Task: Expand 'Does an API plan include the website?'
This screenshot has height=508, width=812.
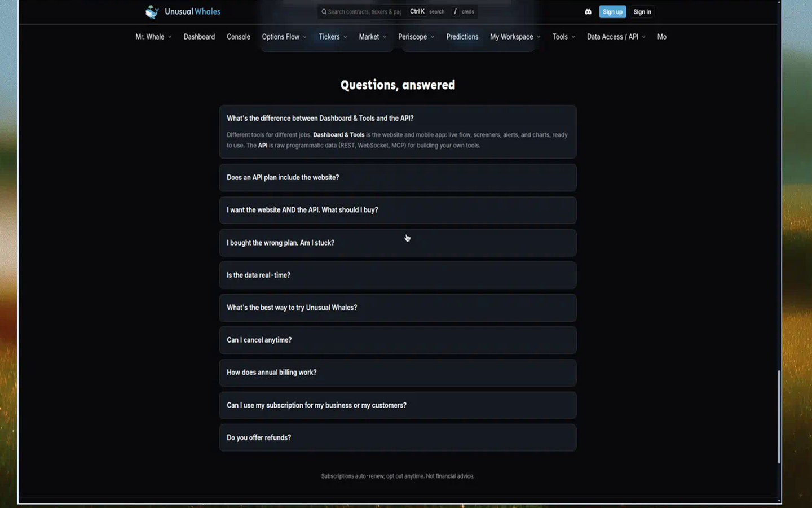Action: coord(398,178)
